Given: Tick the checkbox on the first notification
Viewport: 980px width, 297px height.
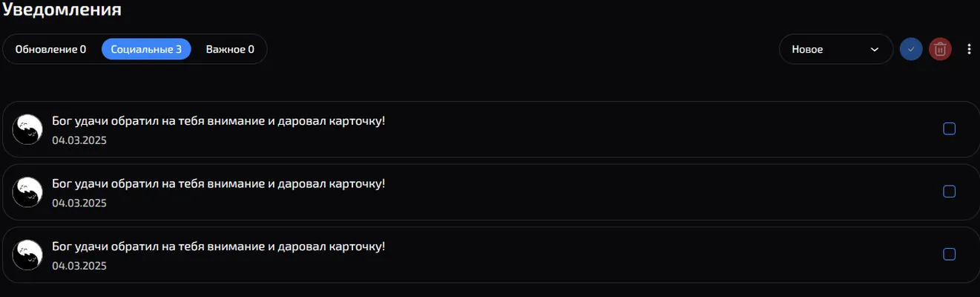Looking at the screenshot, I should (949, 129).
